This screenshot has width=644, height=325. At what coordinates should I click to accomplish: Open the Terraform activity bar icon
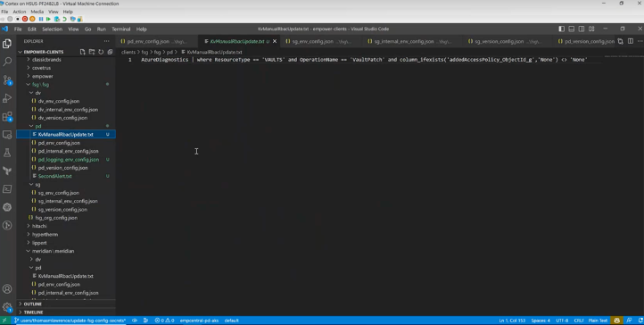[7, 171]
